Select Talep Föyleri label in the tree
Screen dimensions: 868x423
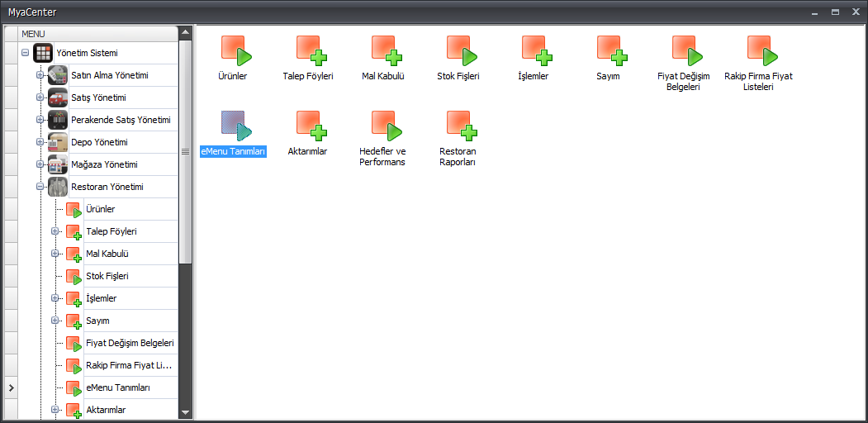click(x=111, y=231)
